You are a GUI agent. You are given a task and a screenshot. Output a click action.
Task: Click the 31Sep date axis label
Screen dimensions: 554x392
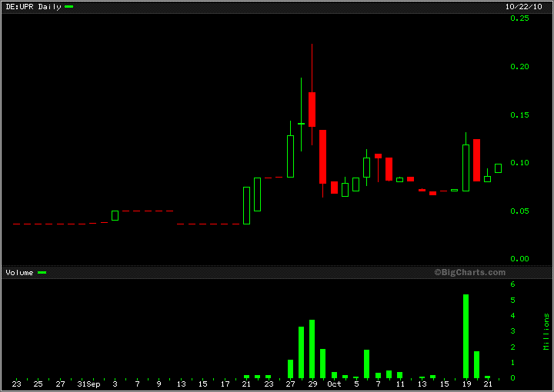(88, 383)
